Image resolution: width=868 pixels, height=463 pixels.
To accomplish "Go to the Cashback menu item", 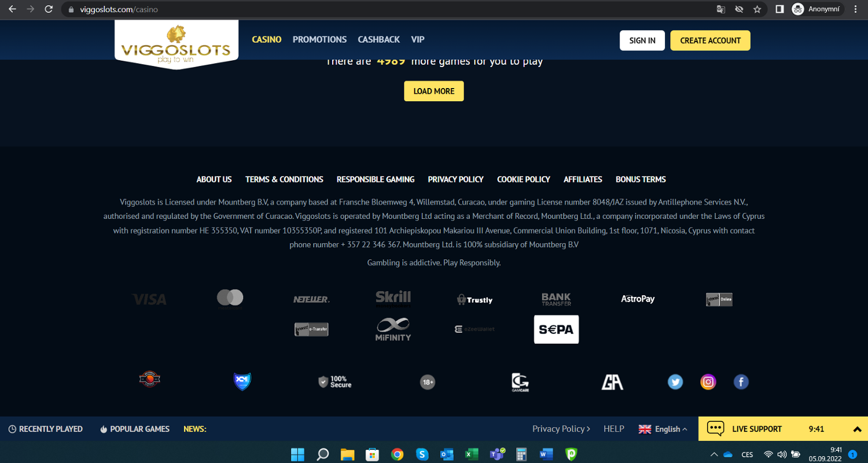I will pyautogui.click(x=378, y=39).
